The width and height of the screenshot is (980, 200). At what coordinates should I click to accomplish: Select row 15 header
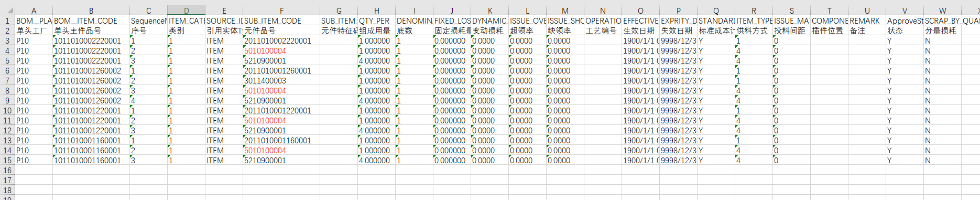[x=7, y=160]
